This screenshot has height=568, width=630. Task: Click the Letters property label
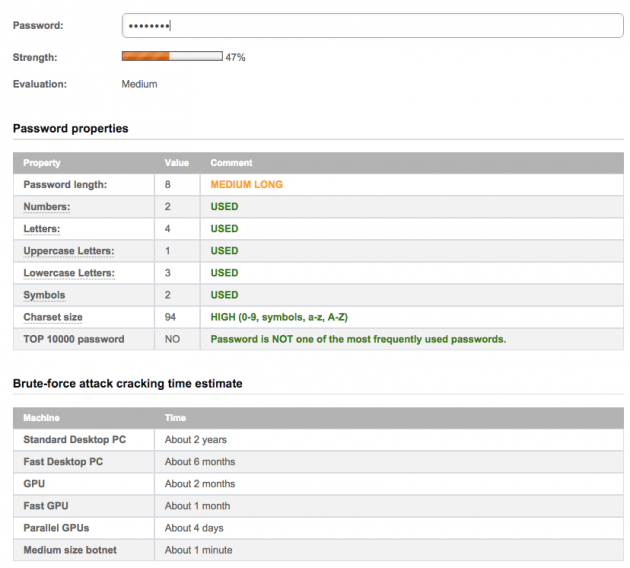click(x=42, y=229)
